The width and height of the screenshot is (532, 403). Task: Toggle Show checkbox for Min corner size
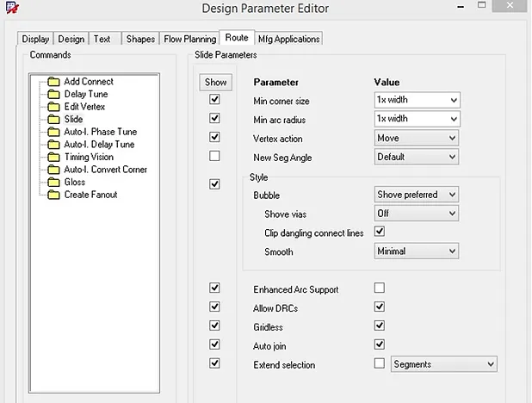[214, 100]
